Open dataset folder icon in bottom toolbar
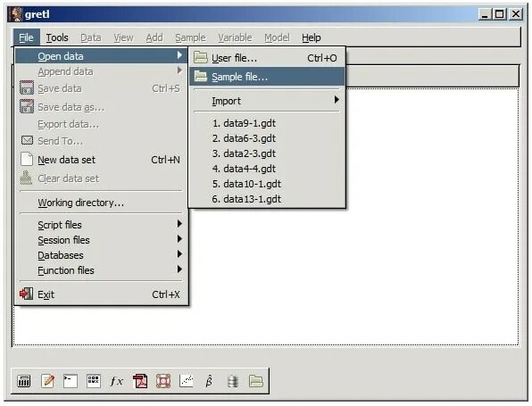This screenshot has height=406, width=532. click(x=256, y=381)
